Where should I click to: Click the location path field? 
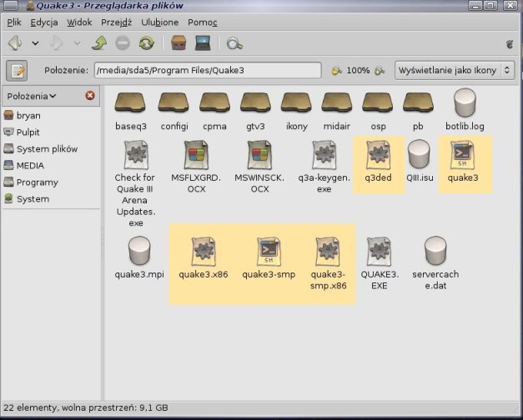(208, 70)
